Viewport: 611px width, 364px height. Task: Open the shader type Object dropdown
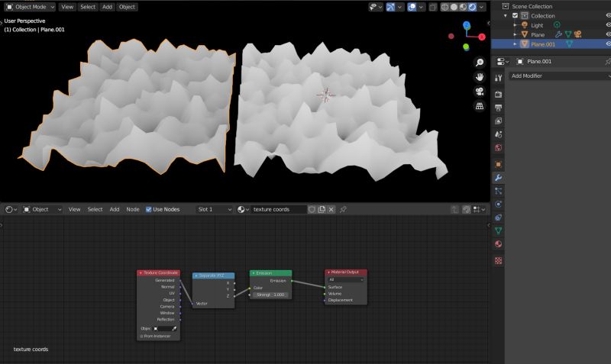(42, 209)
